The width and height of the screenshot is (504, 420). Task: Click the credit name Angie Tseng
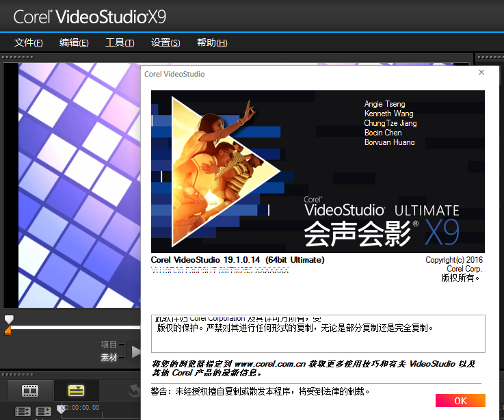tap(385, 104)
